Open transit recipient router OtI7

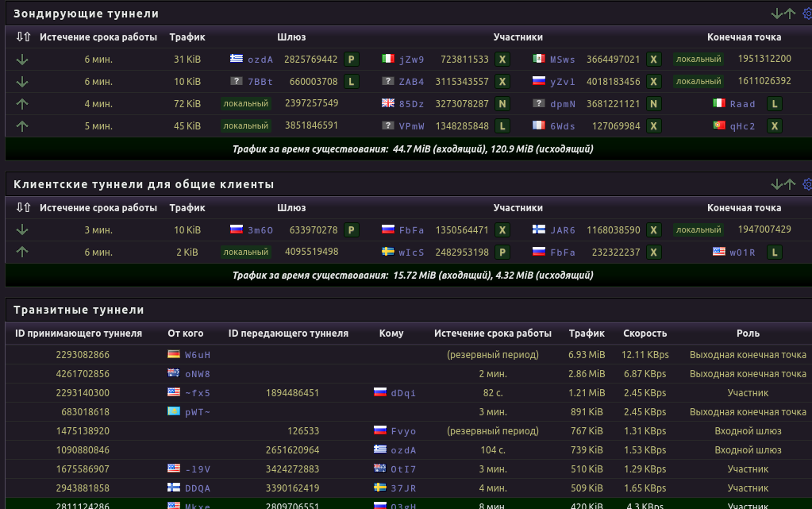coord(403,469)
